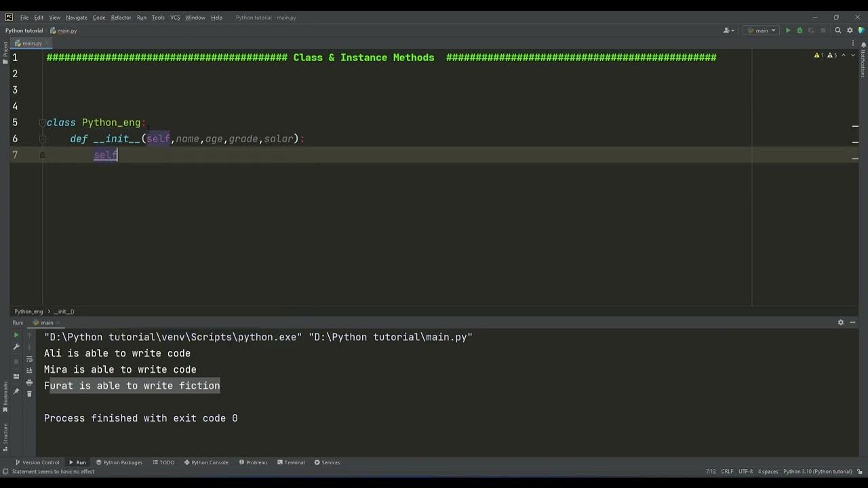Click the Python 3.10 interpreter selector
The image size is (868, 488).
[817, 472]
